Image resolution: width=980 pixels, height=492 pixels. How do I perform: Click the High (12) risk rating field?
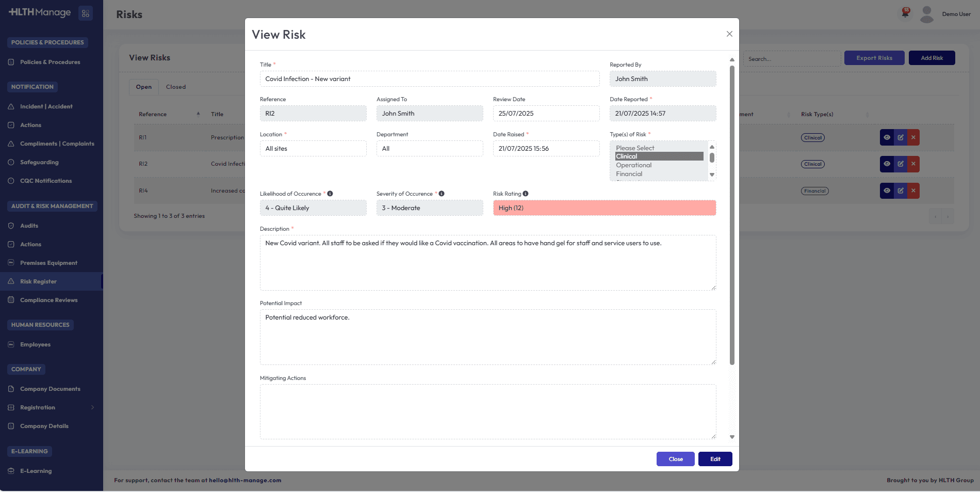[604, 208]
